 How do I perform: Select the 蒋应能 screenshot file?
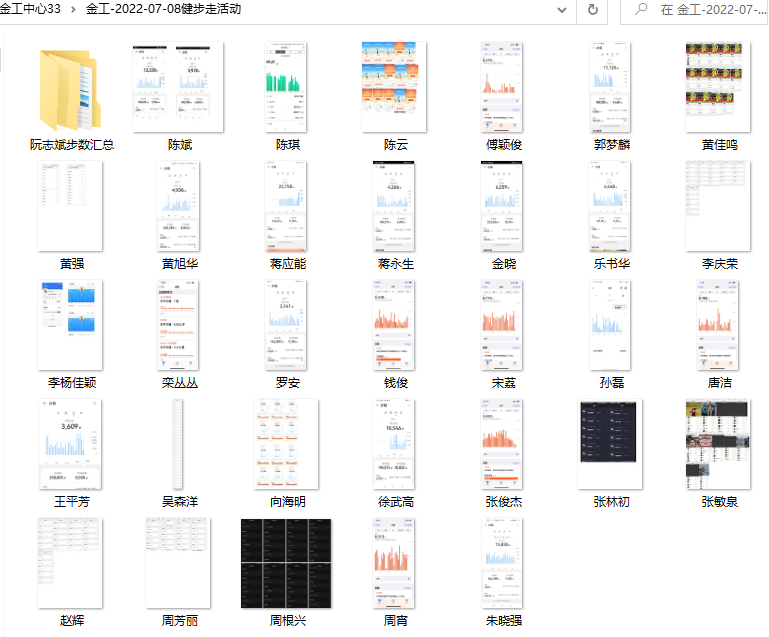tap(286, 207)
